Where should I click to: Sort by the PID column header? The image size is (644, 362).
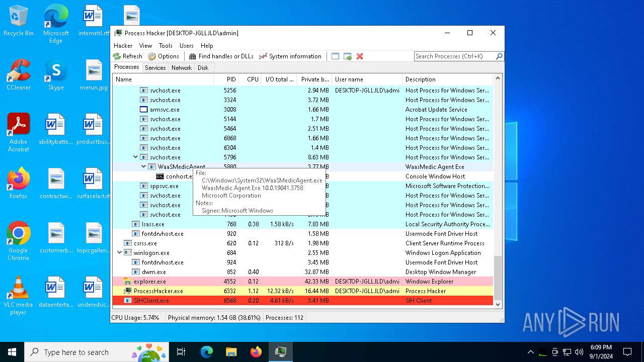[x=225, y=79]
